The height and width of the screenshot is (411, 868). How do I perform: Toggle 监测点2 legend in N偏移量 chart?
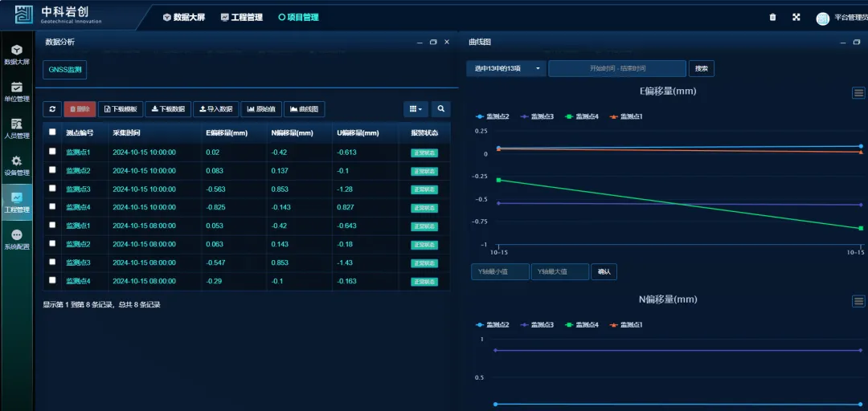[x=493, y=325]
